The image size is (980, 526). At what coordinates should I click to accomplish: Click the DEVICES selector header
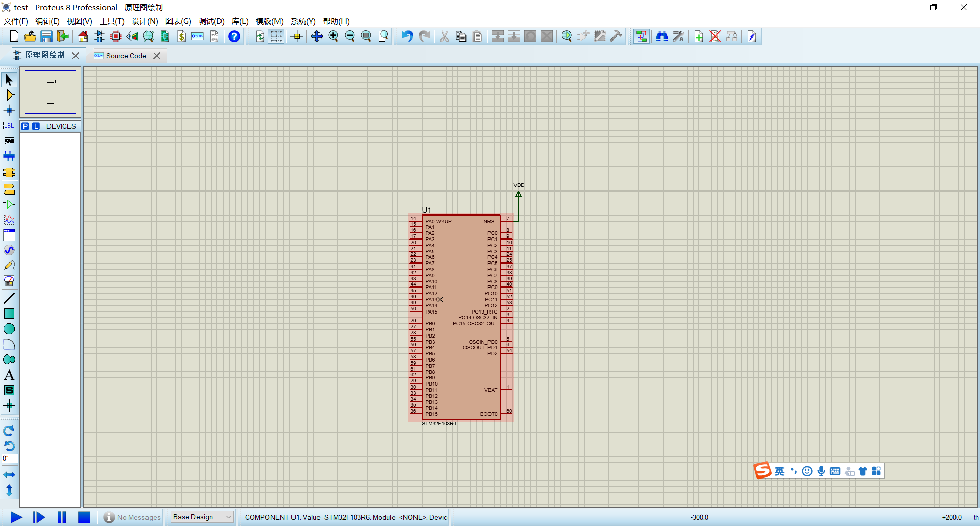click(x=61, y=126)
